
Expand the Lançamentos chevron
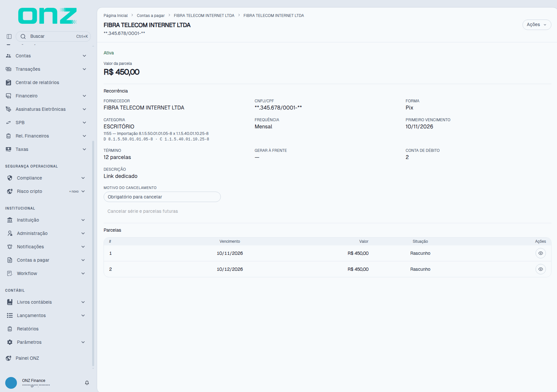click(x=83, y=315)
